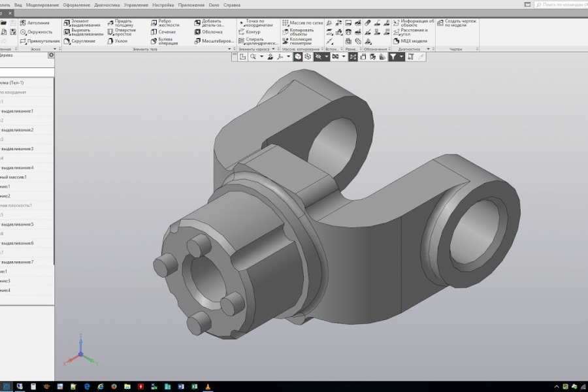This screenshot has width=588, height=392.
Task: Toggle shaded display mode cube icon
Action: tap(298, 57)
